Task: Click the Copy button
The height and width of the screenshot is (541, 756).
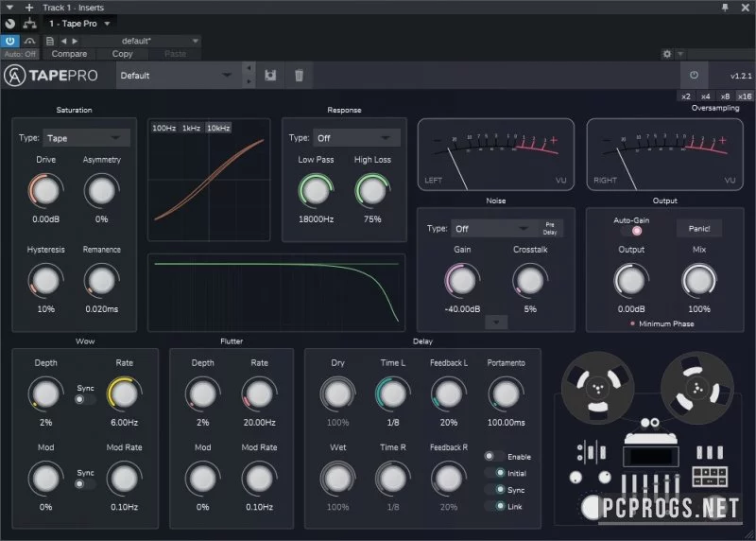Action: click(x=122, y=54)
